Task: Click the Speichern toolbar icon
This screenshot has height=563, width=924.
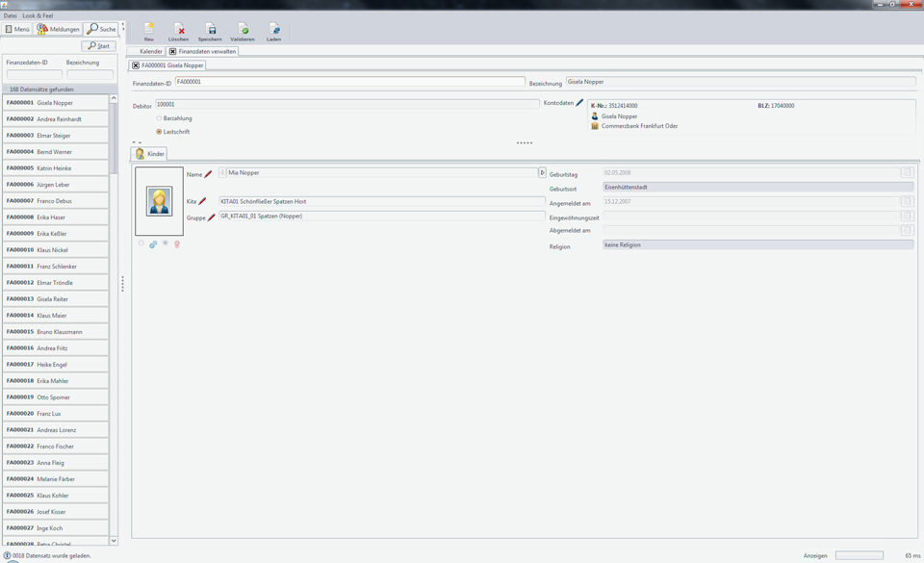Action: click(211, 29)
